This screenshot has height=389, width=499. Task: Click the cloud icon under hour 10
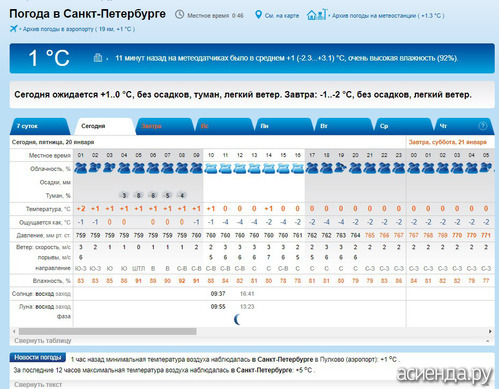[211, 168]
